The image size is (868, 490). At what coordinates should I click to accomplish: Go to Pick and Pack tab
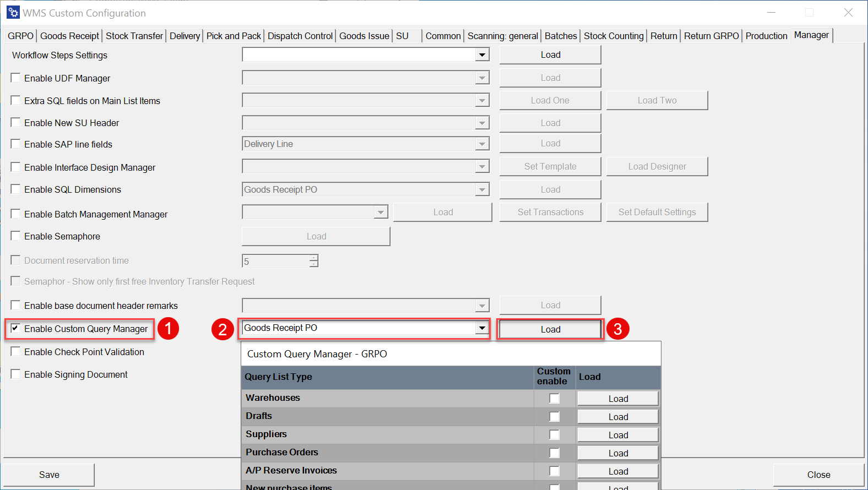click(x=234, y=36)
